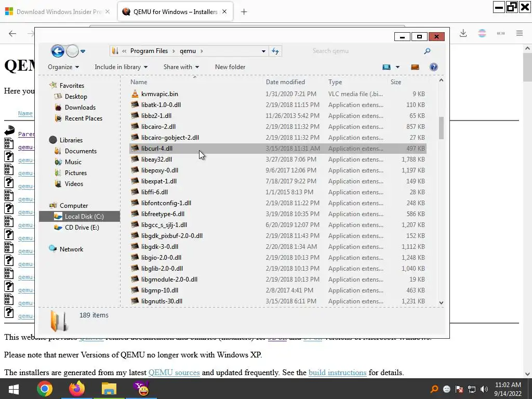Open the recent locations dropdown arrow

pos(83,51)
